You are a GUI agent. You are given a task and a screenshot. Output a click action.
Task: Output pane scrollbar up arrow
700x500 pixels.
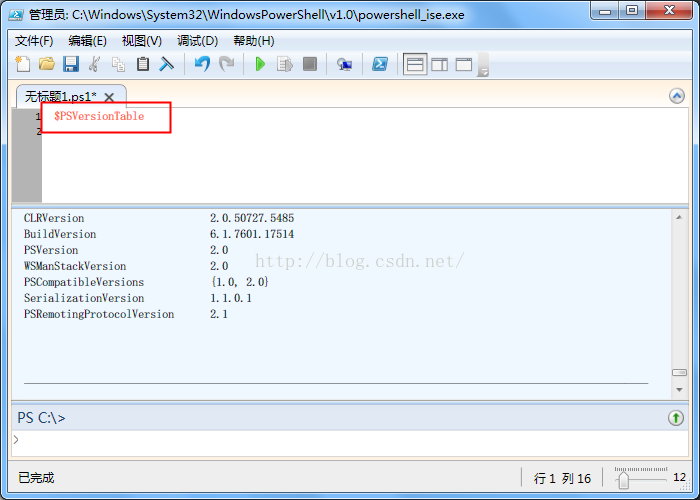679,217
